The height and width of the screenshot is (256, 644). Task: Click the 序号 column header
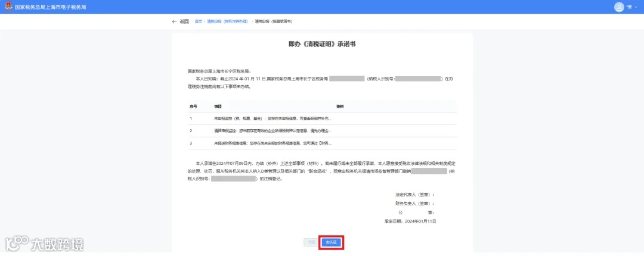click(x=193, y=106)
